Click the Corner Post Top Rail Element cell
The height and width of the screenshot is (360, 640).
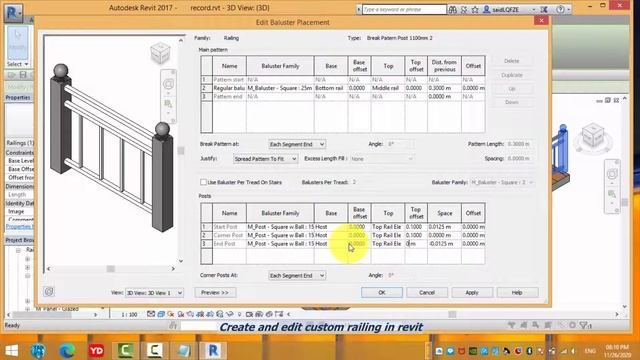click(388, 235)
